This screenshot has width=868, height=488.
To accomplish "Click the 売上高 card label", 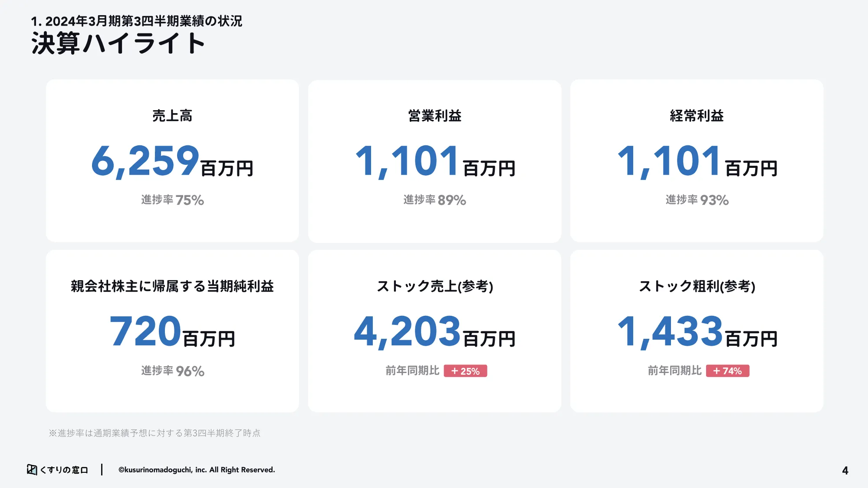I will pyautogui.click(x=172, y=116).
